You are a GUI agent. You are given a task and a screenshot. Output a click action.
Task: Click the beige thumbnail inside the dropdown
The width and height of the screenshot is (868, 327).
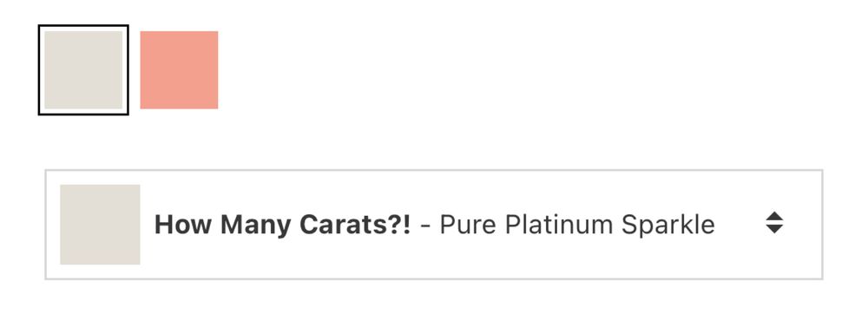point(100,225)
